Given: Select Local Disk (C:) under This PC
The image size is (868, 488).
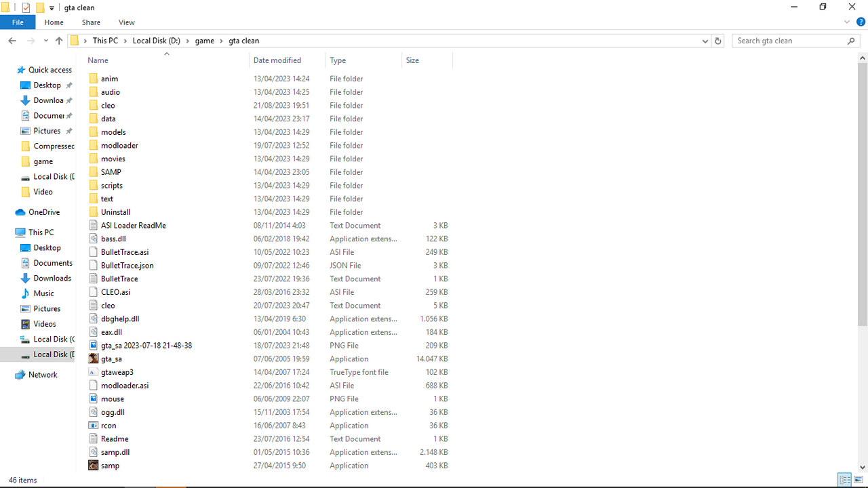Looking at the screenshot, I should 54,339.
